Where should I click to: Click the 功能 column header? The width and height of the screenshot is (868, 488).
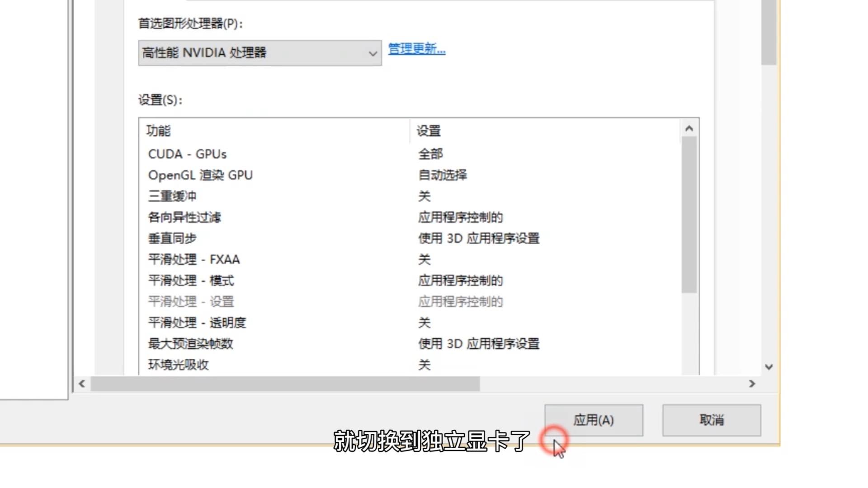(x=159, y=131)
